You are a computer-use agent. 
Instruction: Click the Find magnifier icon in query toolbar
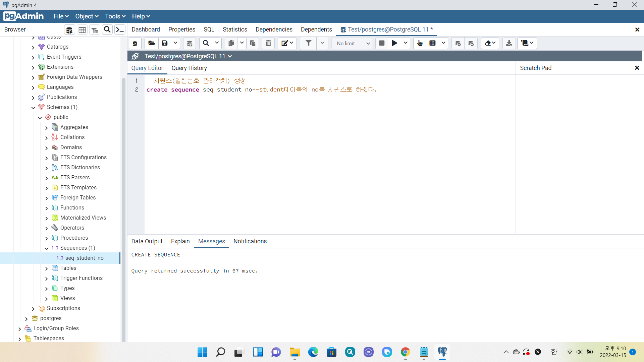point(206,43)
